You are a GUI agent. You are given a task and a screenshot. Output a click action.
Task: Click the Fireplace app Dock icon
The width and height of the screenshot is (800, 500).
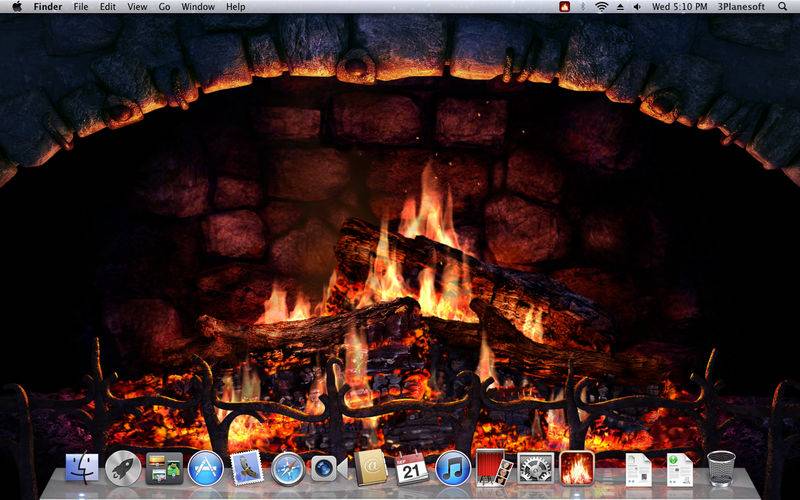pos(577,468)
